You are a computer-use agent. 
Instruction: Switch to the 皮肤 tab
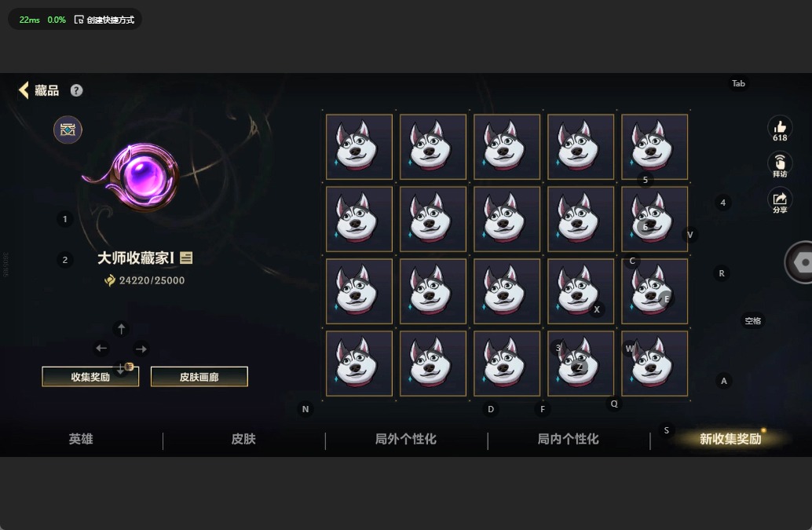[x=243, y=439]
